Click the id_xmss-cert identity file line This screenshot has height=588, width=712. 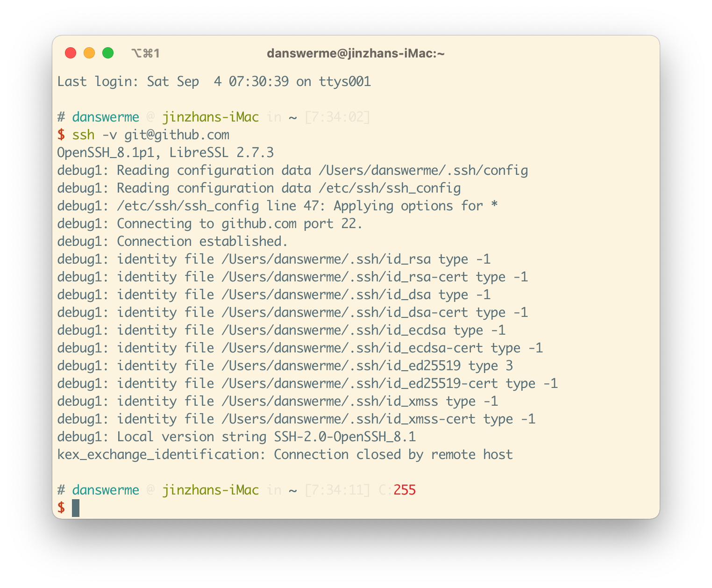pyautogui.click(x=296, y=419)
